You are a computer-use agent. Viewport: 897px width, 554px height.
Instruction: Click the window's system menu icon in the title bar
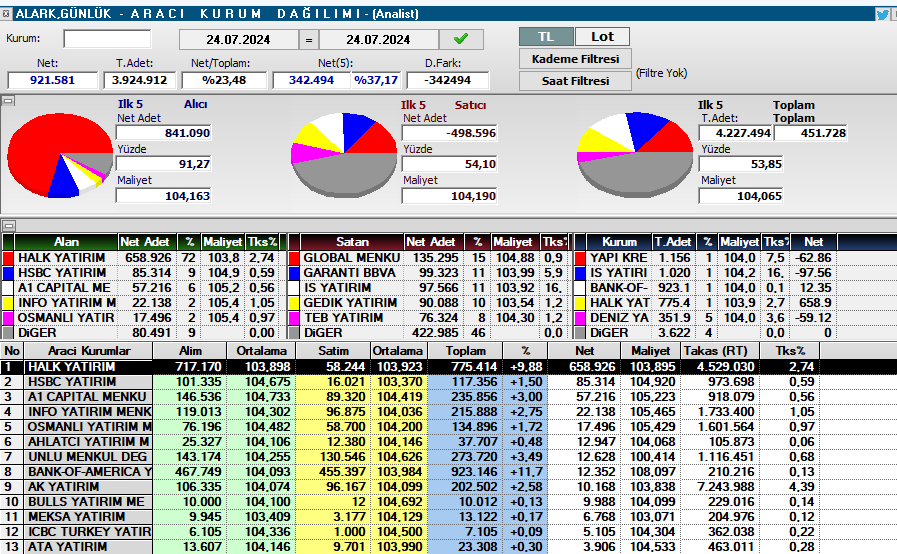(x=6, y=14)
